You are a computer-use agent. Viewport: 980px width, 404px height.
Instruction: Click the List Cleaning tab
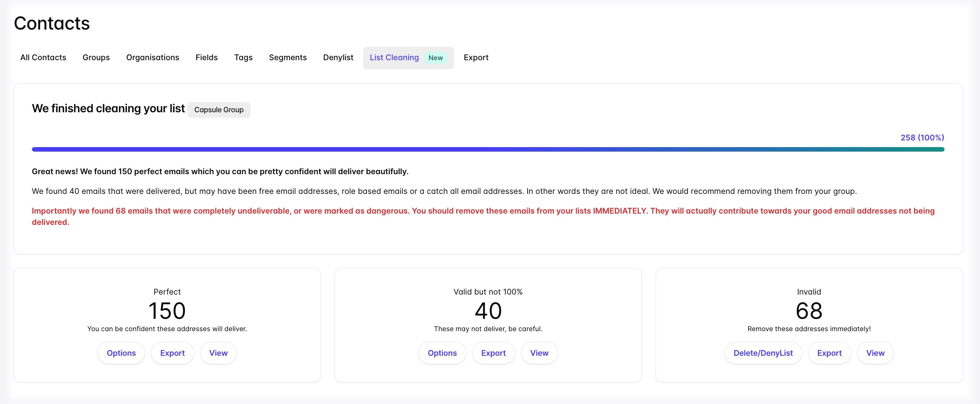394,57
